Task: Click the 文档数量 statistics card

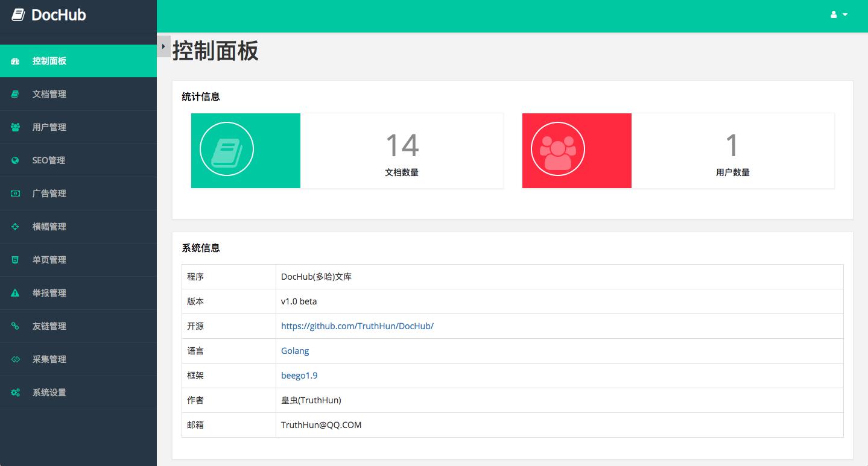Action: click(401, 150)
